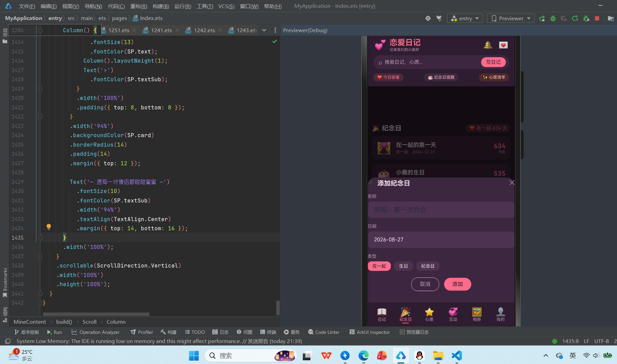Click build() in the code breadcrumb
The image size is (617, 364).
[x=64, y=322]
